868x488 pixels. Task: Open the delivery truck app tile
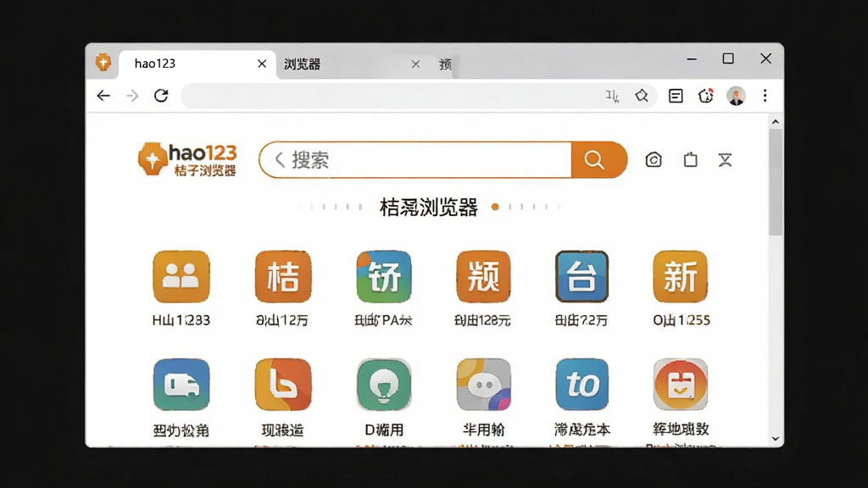tap(181, 385)
